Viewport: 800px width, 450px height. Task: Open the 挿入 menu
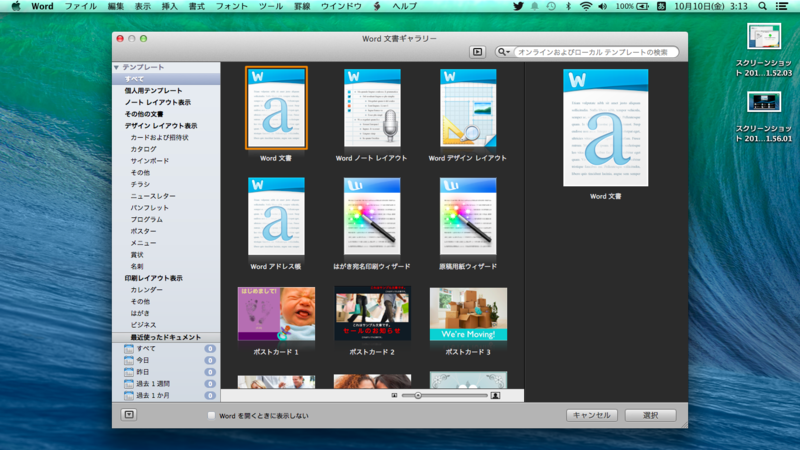click(x=169, y=6)
